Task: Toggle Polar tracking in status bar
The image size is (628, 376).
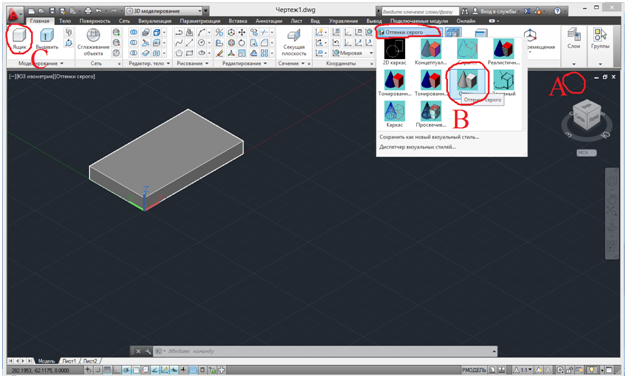Action: (126, 370)
